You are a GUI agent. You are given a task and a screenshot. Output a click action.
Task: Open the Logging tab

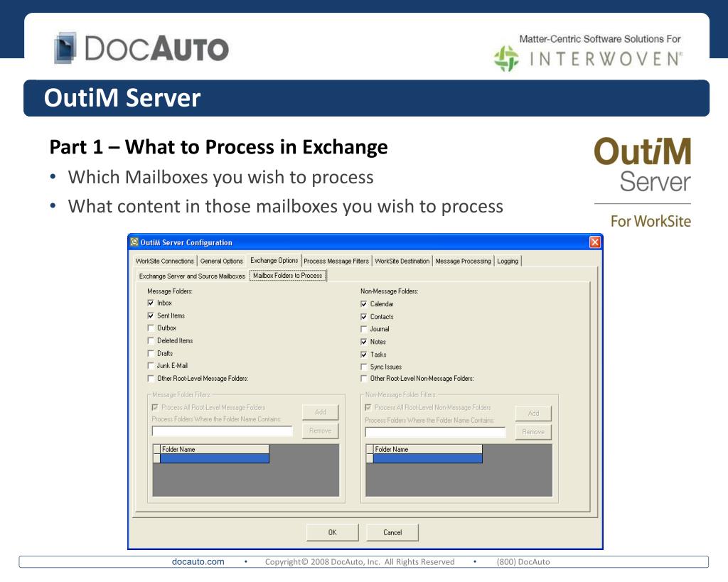508,262
